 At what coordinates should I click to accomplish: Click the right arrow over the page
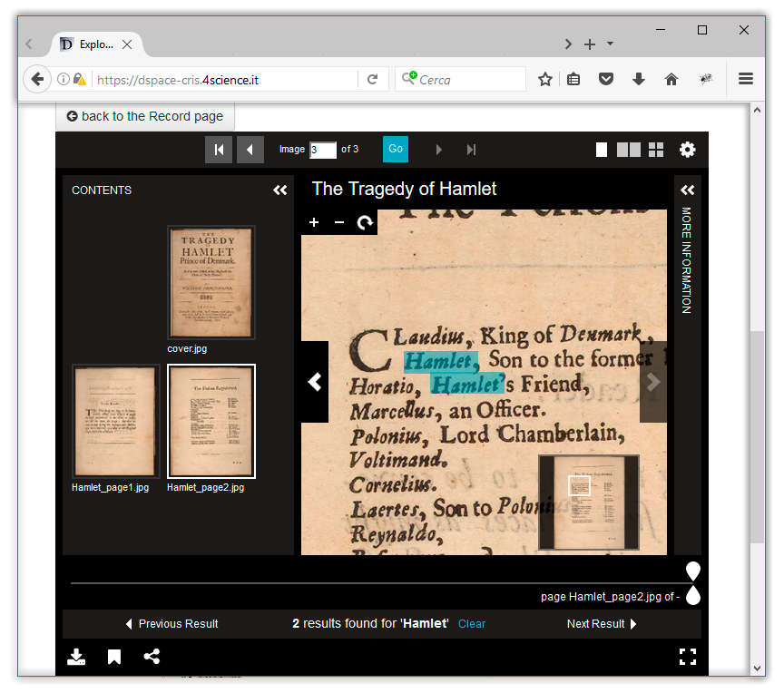click(x=653, y=382)
